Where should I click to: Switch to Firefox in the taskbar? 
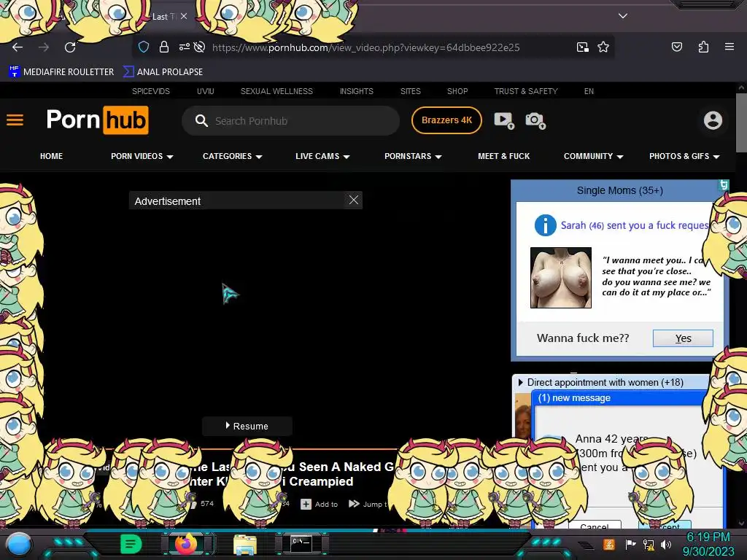click(186, 544)
